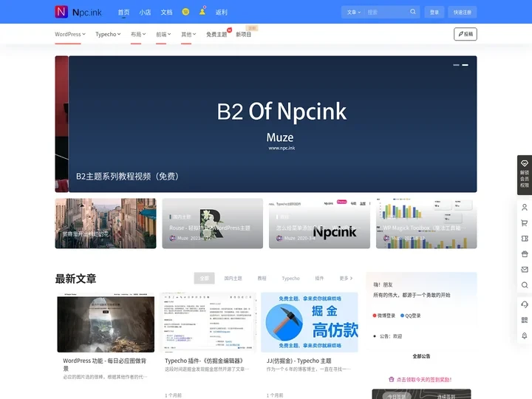Screen dimensions: 532x399
Task: Click the QQ login blue dot
Action: [x=403, y=316]
